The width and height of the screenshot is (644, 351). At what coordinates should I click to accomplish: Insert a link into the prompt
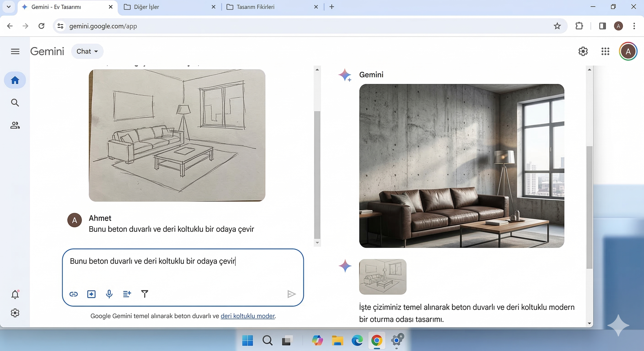(74, 294)
